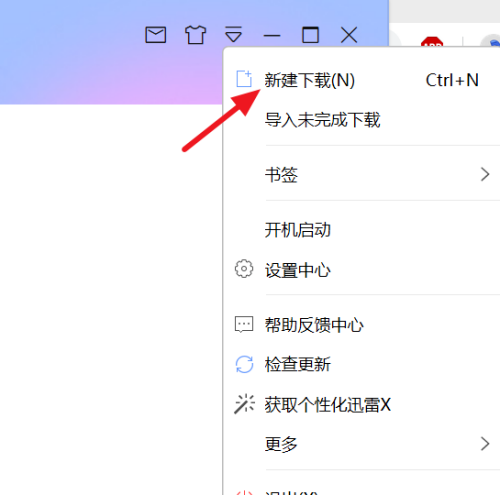Open 设置中心 from the menu
The width and height of the screenshot is (500, 495).
[x=362, y=270]
